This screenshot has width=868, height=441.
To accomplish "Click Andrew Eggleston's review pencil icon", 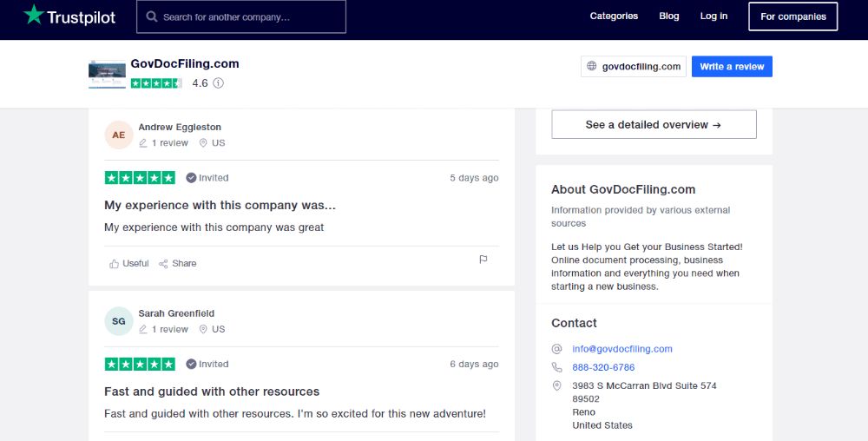I will click(x=143, y=142).
